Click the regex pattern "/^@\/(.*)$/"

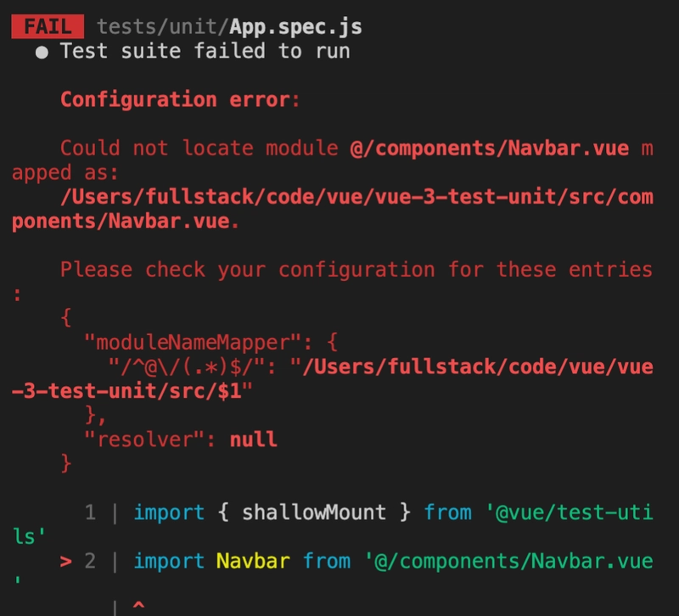[x=186, y=367]
